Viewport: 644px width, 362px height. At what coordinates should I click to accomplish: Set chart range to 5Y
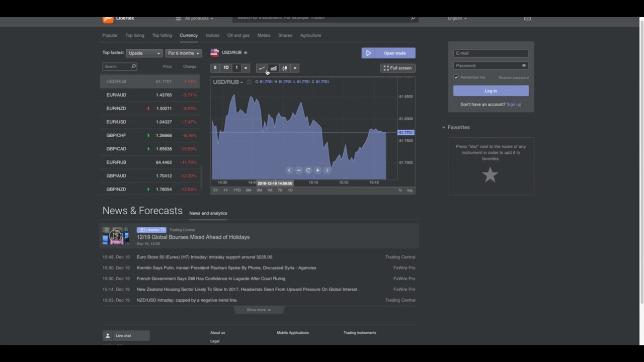216,190
